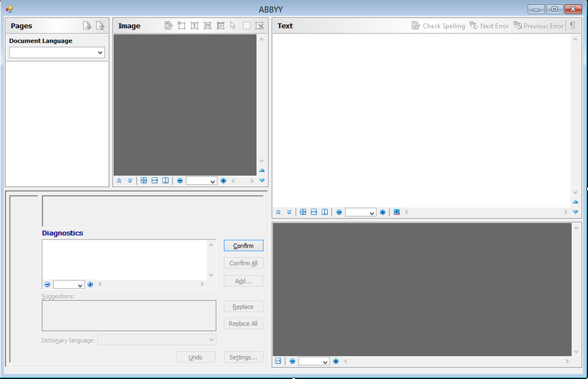This screenshot has width=588, height=379.
Task: Click the move page down icon in Pages panel
Action: (87, 25)
